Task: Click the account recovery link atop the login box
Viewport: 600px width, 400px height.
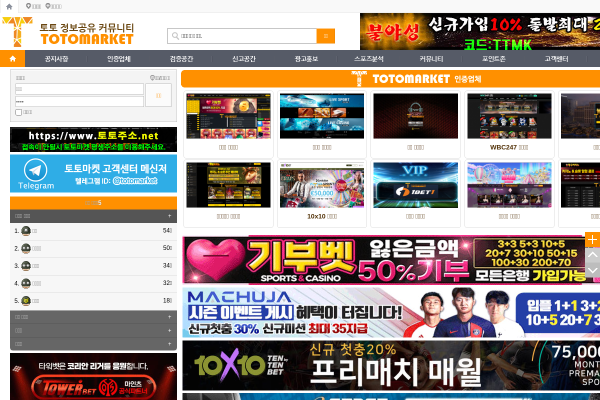Action: coord(160,78)
